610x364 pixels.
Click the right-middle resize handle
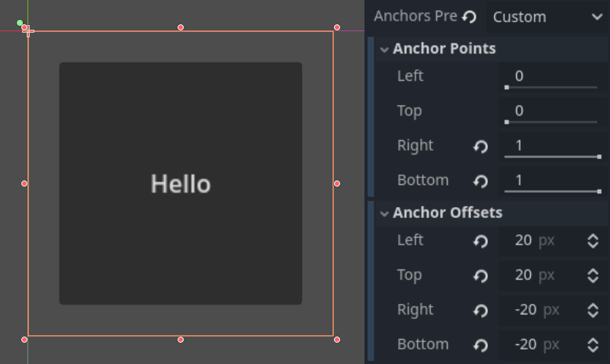[x=337, y=184]
